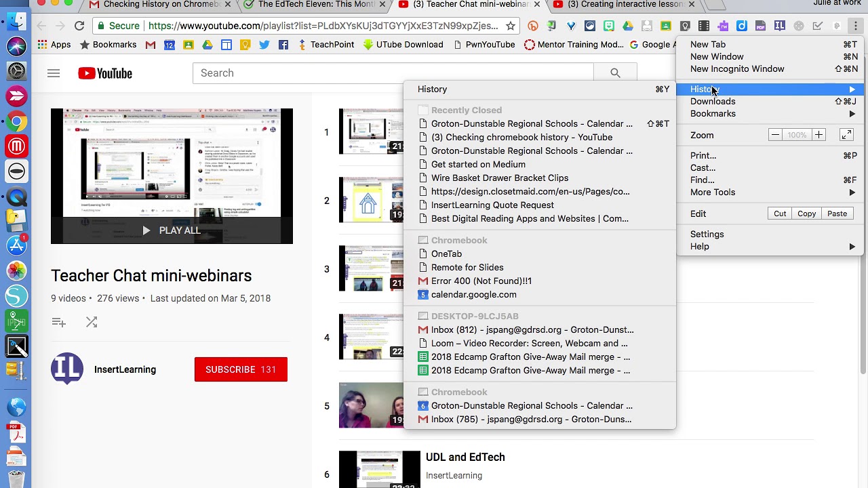Screen dimensions: 868x488
Task: Reopen Wire Basket Drawer Bracket Clips
Action: 540,178
